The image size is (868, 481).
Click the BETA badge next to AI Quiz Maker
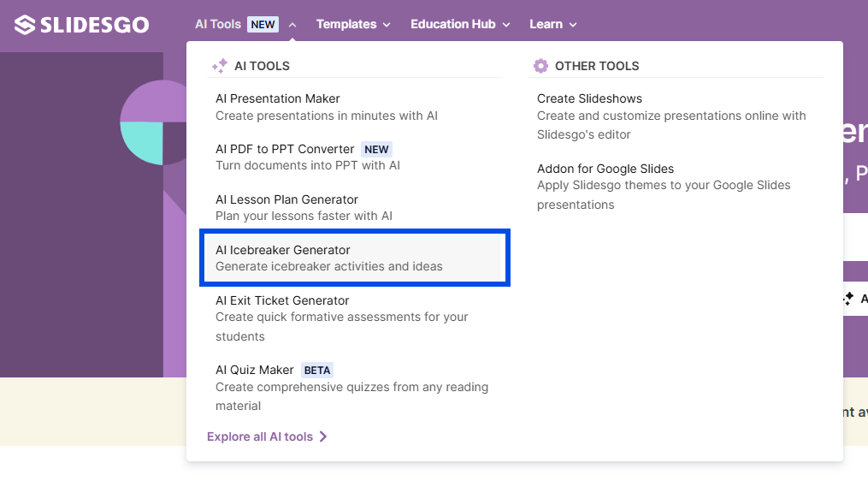(317, 371)
